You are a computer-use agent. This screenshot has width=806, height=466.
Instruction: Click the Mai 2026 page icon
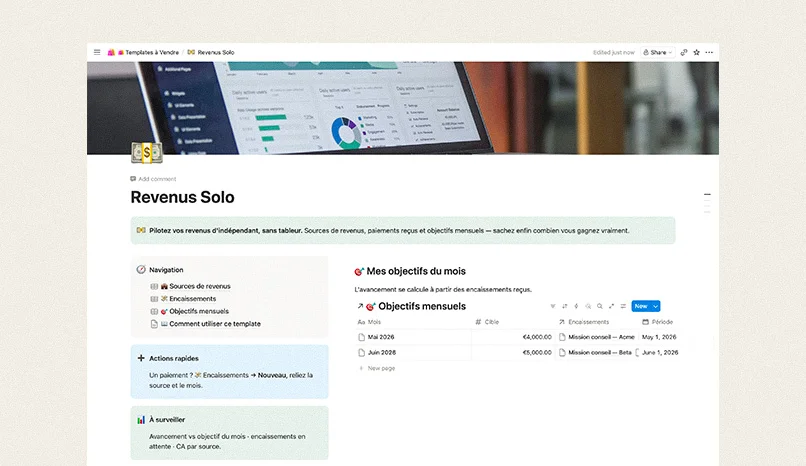[361, 337]
